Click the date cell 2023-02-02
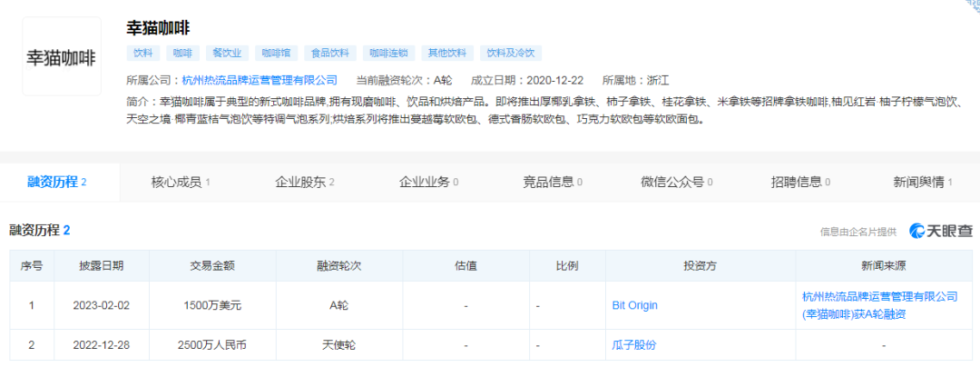980x367 pixels. coord(102,306)
